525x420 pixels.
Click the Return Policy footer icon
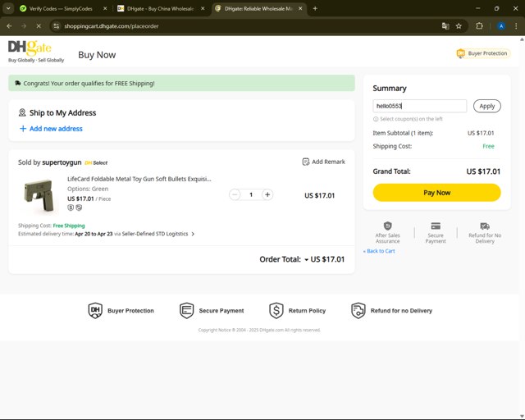(x=276, y=311)
